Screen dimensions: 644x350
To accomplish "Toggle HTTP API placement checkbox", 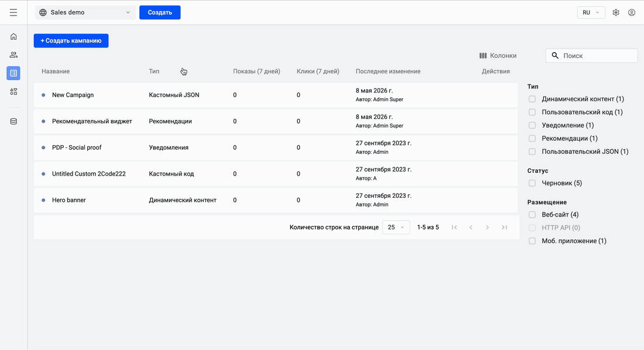I will 532,228.
